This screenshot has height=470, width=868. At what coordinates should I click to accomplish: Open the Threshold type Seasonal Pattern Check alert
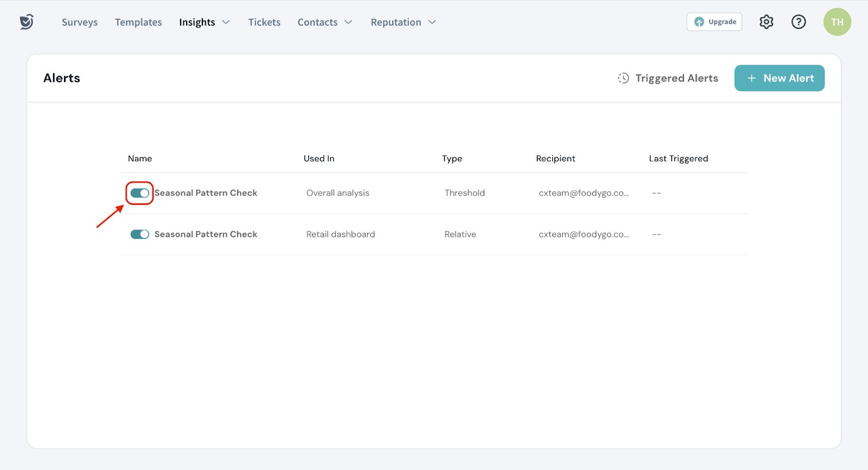pyautogui.click(x=206, y=193)
